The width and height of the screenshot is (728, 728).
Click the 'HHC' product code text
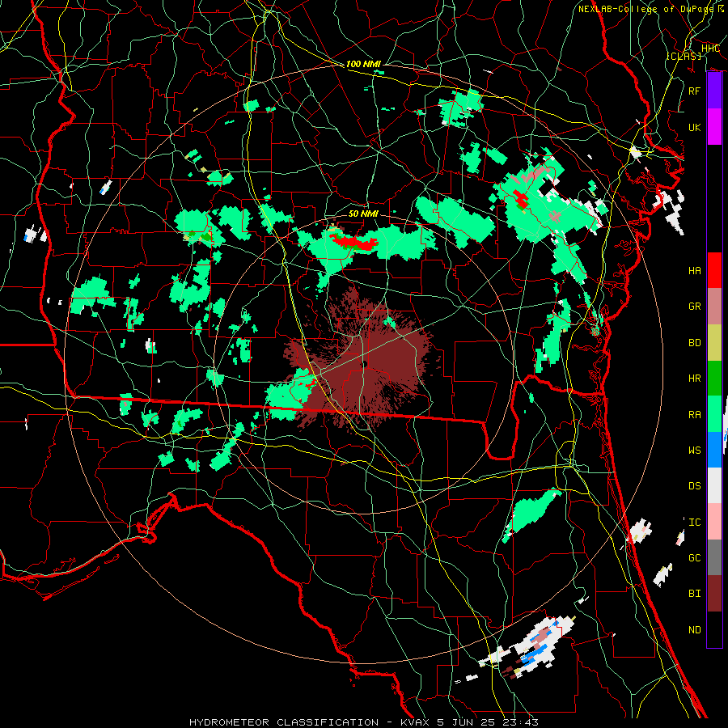(710, 49)
